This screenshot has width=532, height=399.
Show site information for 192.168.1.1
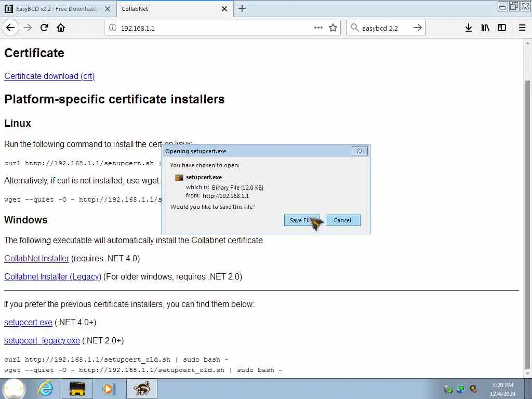click(113, 28)
